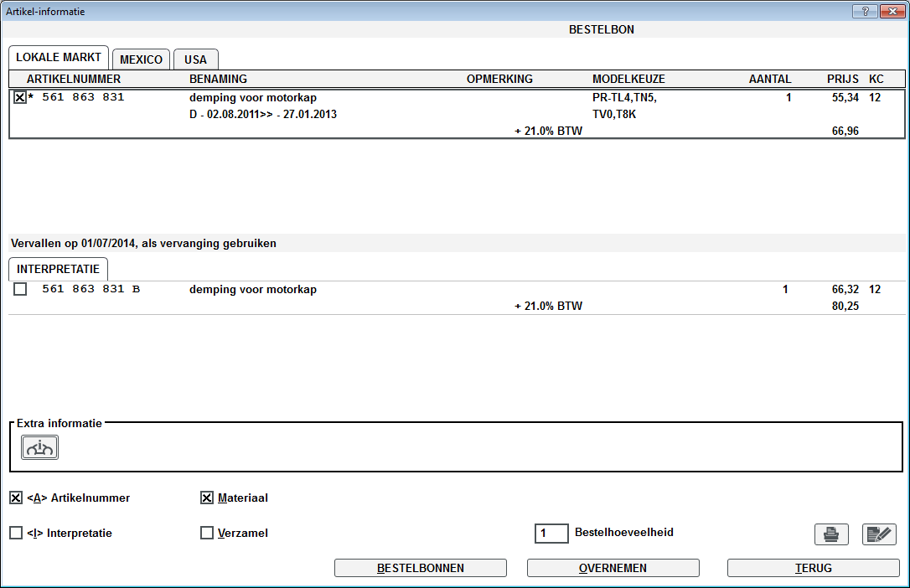Click the notepad with pencil icon
Screen dimensions: 910x588
(x=879, y=534)
